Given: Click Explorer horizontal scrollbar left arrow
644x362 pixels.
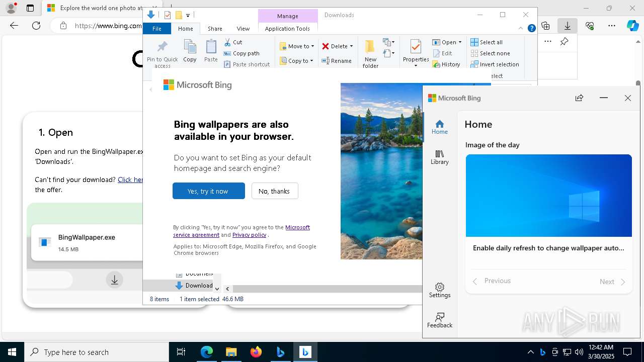Looking at the screenshot, I should coord(227,289).
